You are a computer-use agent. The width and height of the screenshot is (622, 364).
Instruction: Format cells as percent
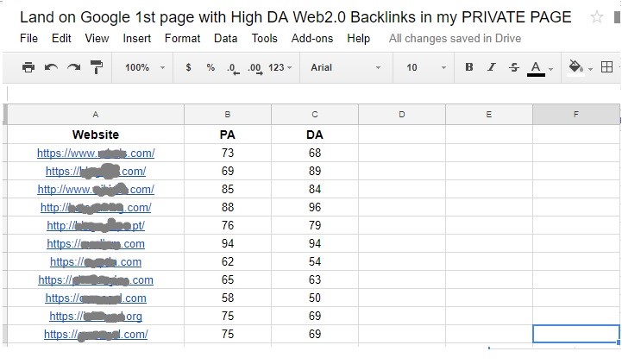coord(210,67)
